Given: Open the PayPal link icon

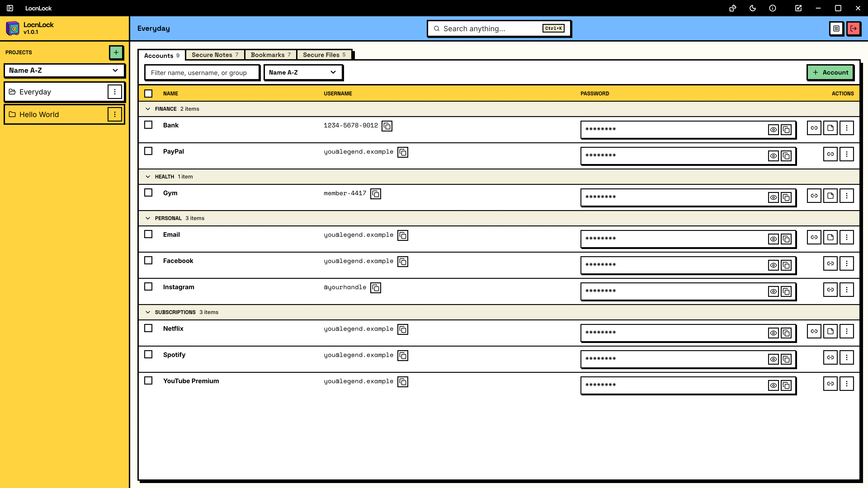Looking at the screenshot, I should 830,154.
